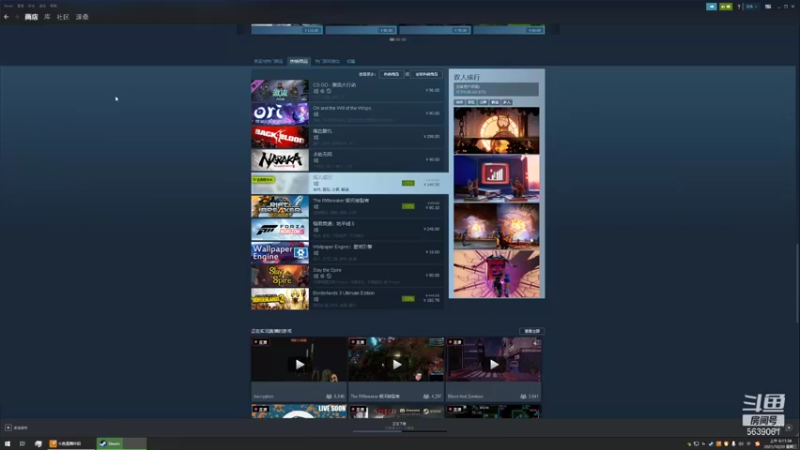Click the 双人成行 title in preview panel

(x=466, y=77)
